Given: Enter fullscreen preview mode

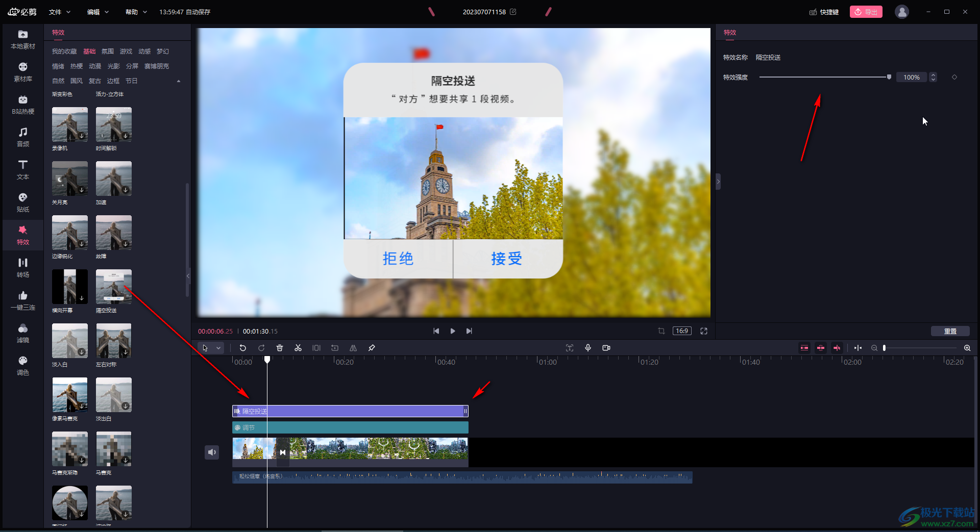Looking at the screenshot, I should click(704, 331).
